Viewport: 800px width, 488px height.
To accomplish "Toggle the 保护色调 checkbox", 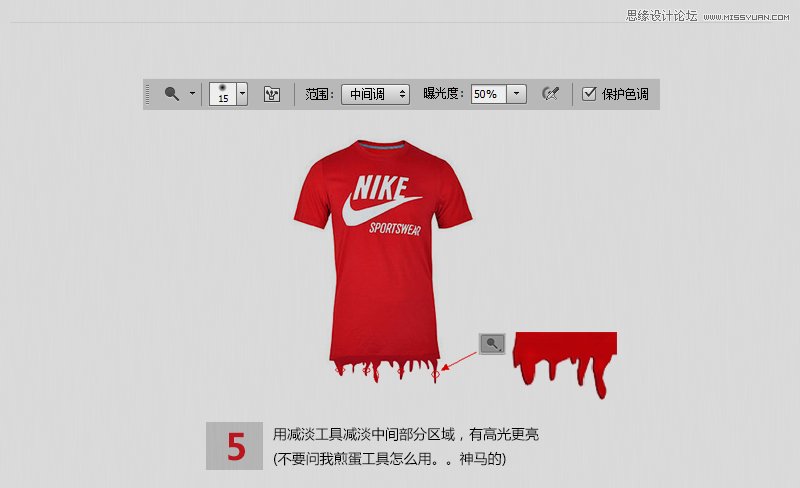I will [589, 93].
